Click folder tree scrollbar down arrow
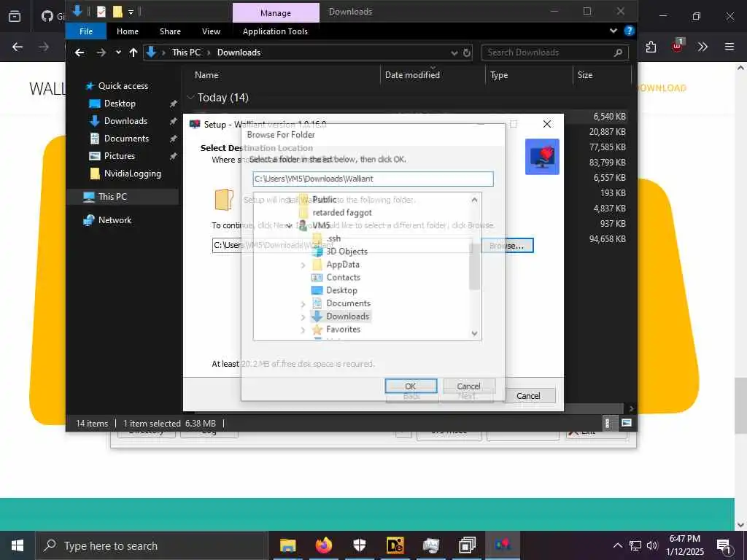The image size is (747, 560). (474, 333)
